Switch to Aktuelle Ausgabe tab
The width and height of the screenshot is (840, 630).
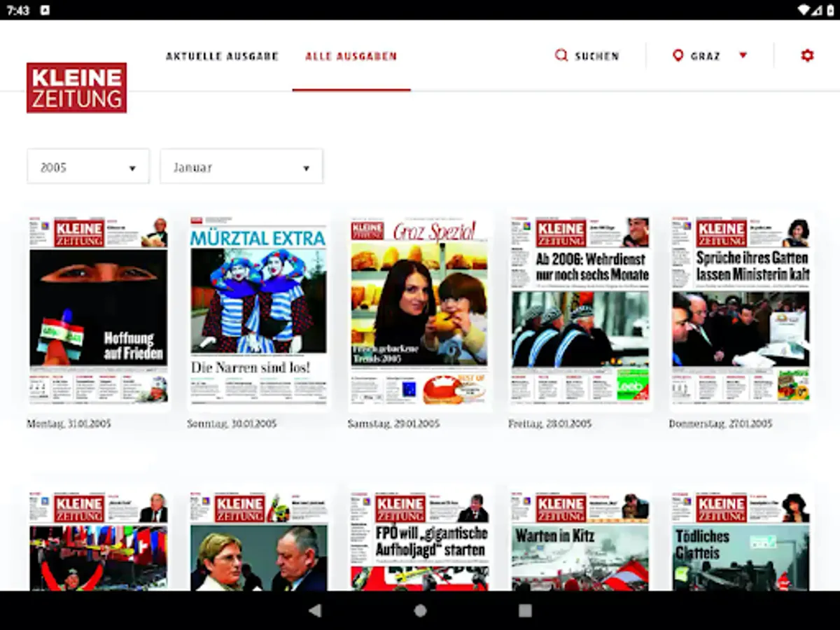coord(222,56)
